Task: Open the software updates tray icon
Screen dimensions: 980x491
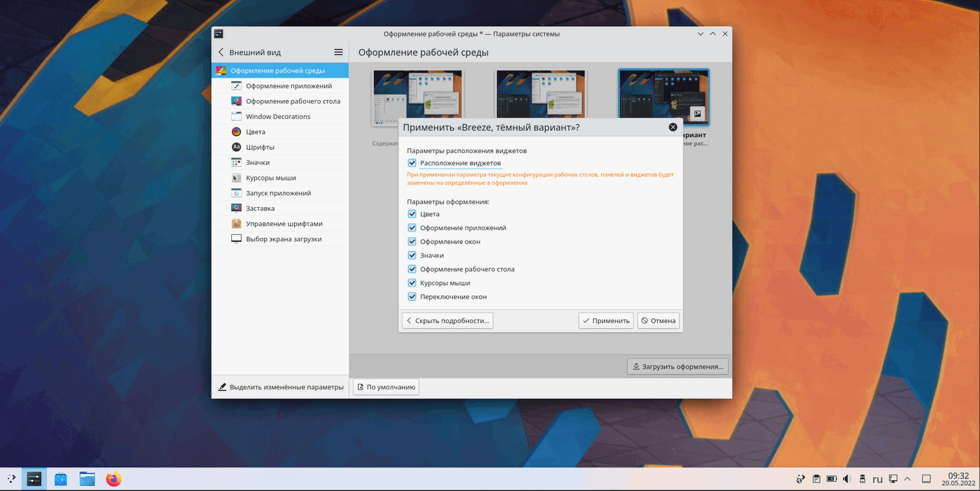Action: 801,479
